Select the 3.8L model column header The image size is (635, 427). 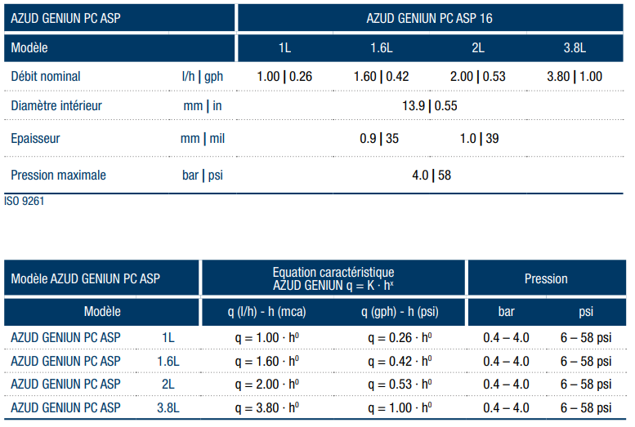(x=574, y=48)
